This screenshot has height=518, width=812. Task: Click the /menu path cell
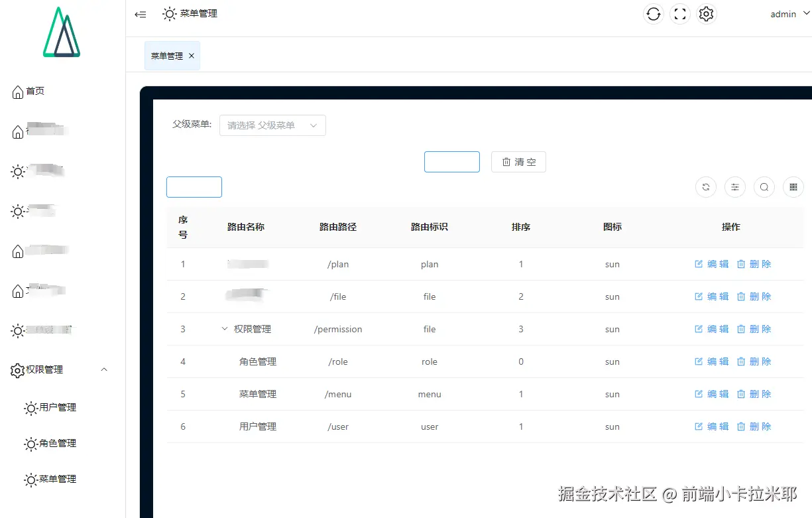[338, 394]
